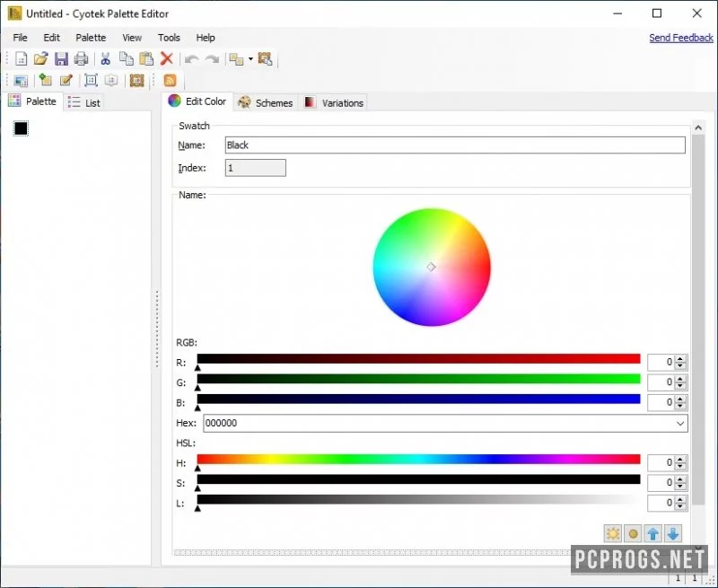The width and height of the screenshot is (718, 588).
Task: Click the R numeric value box
Action: coord(661,363)
